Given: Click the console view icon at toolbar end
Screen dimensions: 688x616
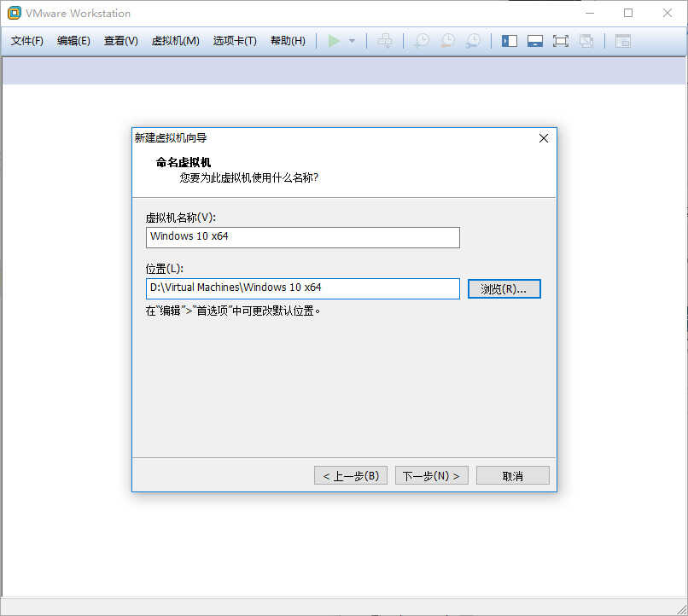Looking at the screenshot, I should [x=623, y=41].
